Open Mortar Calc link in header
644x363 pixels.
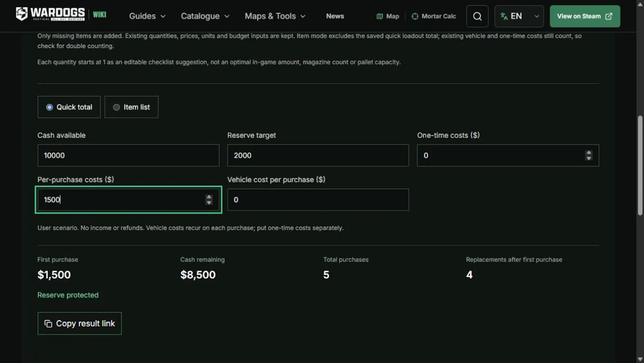point(433,17)
